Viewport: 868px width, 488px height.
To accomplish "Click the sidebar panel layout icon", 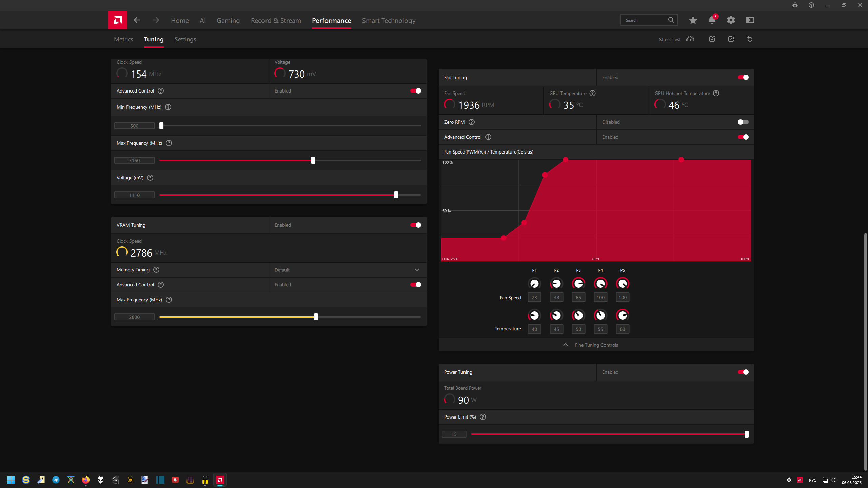I will point(750,20).
